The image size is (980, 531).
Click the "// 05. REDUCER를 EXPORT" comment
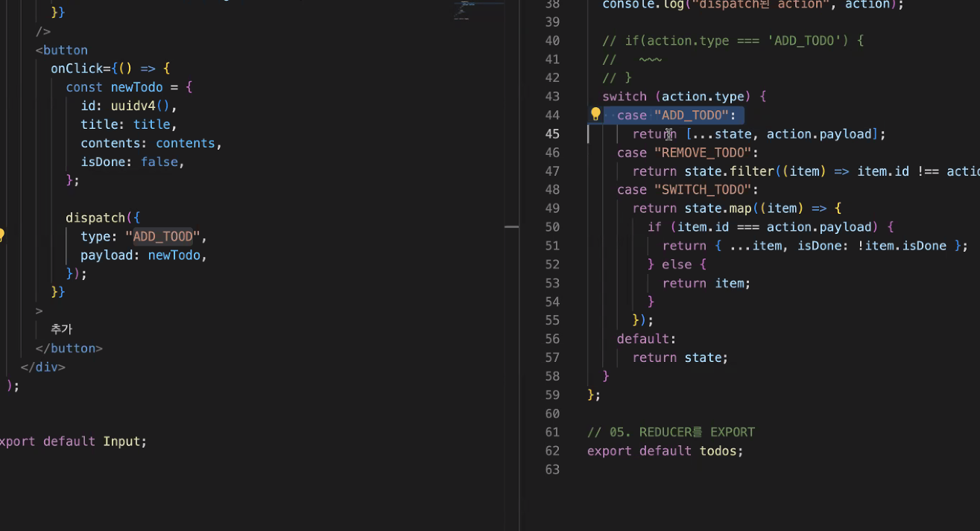pyautogui.click(x=671, y=431)
